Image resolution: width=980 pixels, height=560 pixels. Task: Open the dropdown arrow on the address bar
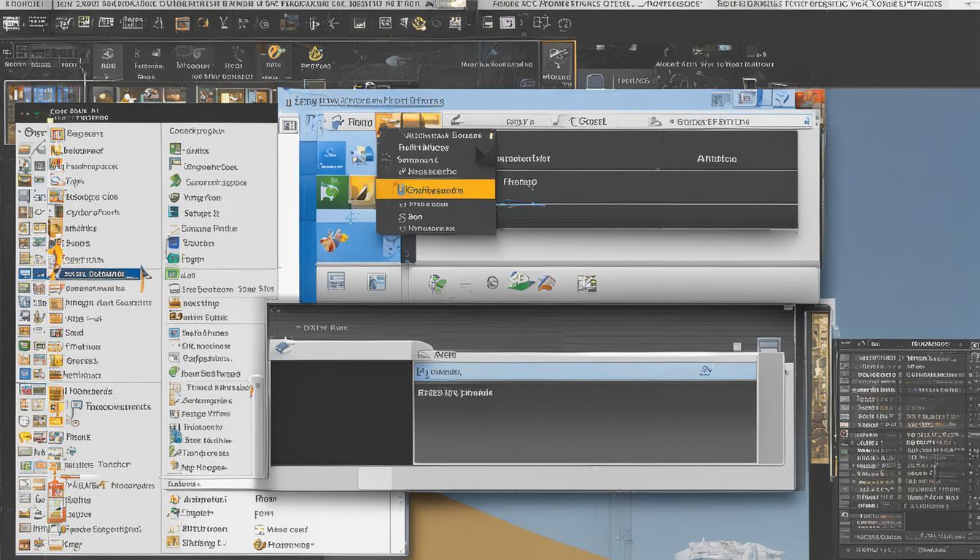click(x=806, y=122)
